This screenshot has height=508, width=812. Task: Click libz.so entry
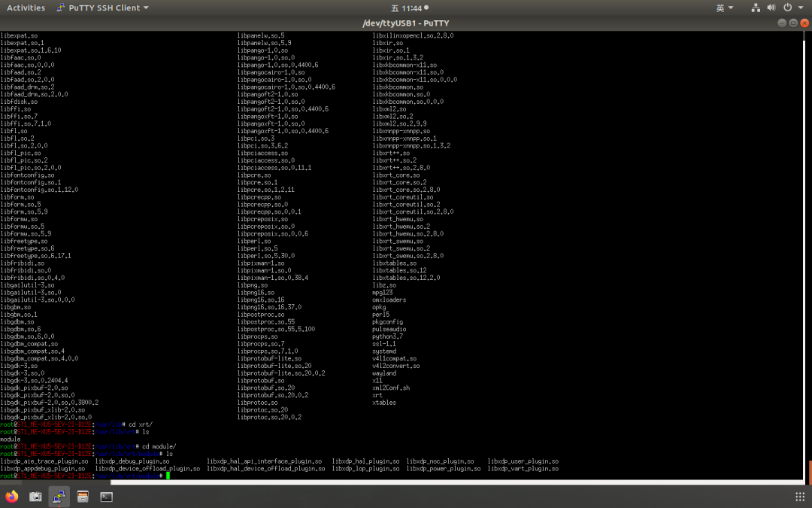pyautogui.click(x=384, y=285)
